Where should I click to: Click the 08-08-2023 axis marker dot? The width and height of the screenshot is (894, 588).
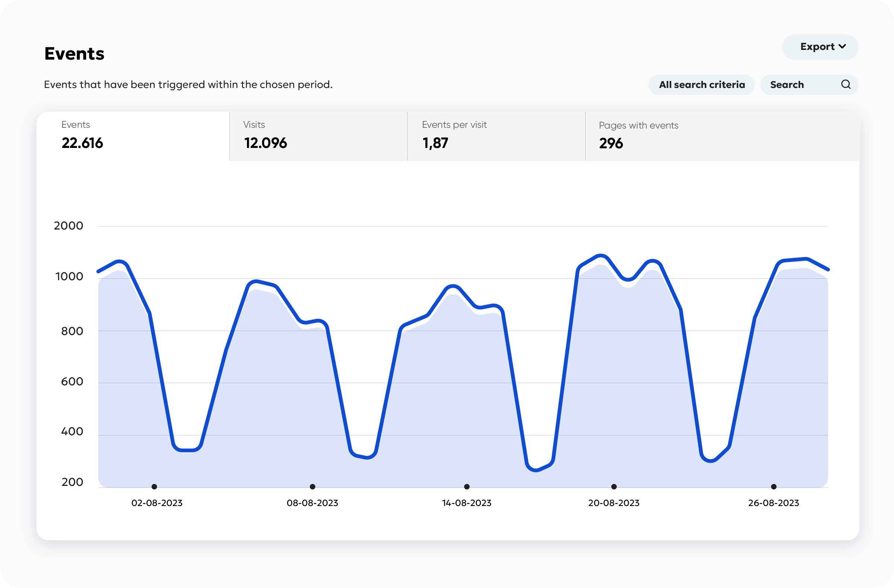pyautogui.click(x=313, y=487)
